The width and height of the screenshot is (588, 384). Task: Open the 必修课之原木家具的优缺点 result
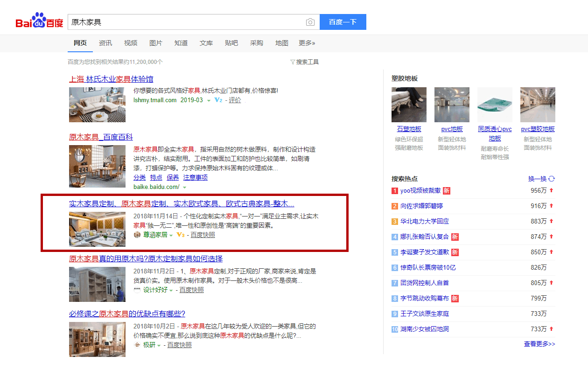(127, 314)
